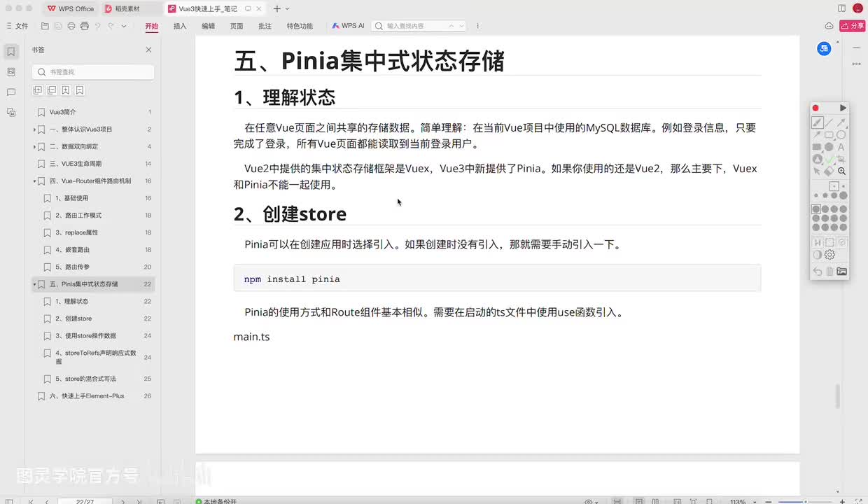Expand the 二、数据双向绑定 bookmark
The width and height of the screenshot is (868, 504).
click(x=34, y=146)
